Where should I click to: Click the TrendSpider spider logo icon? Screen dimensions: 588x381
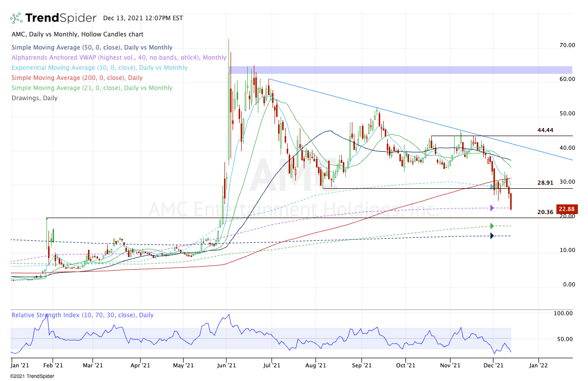click(16, 18)
